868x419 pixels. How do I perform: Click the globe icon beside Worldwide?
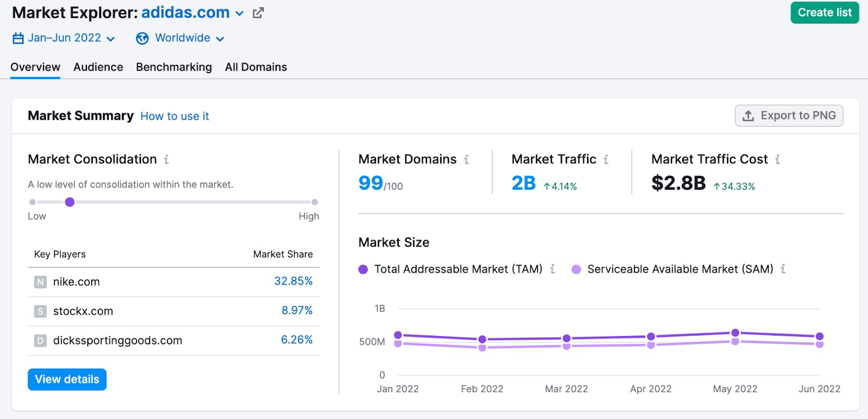click(142, 38)
